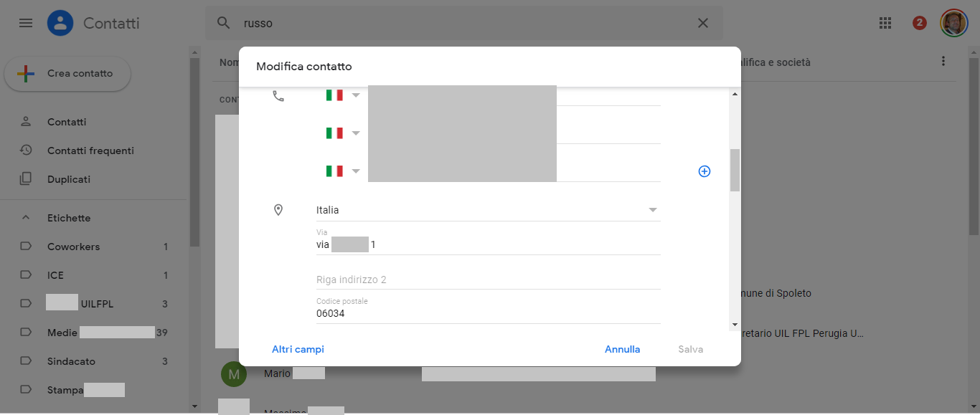The image size is (980, 415).
Task: Collapse the Etichette section
Action: [x=26, y=218]
